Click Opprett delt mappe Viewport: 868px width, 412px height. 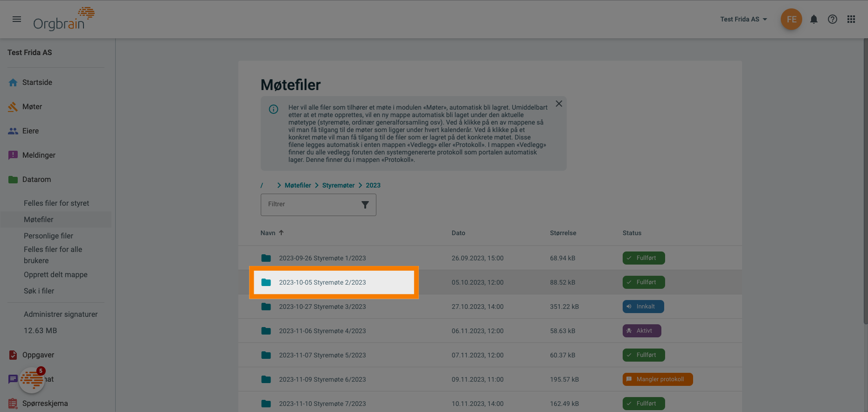pos(56,274)
